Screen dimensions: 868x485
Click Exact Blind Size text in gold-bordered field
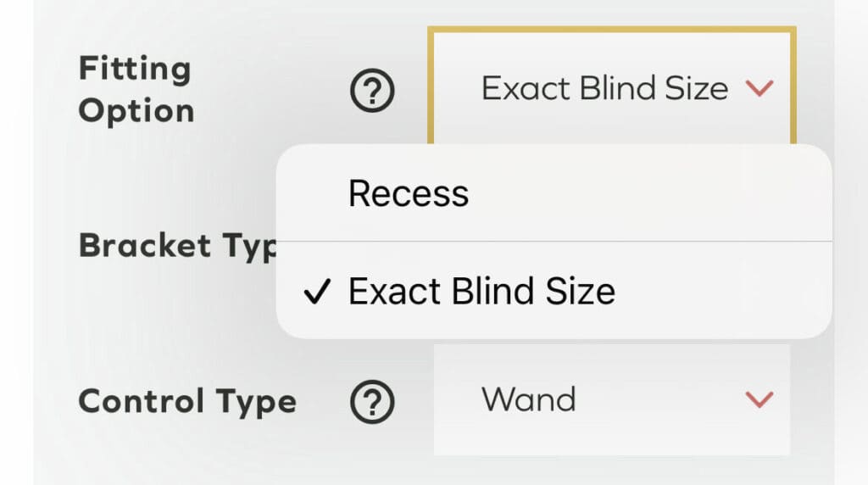coord(604,88)
